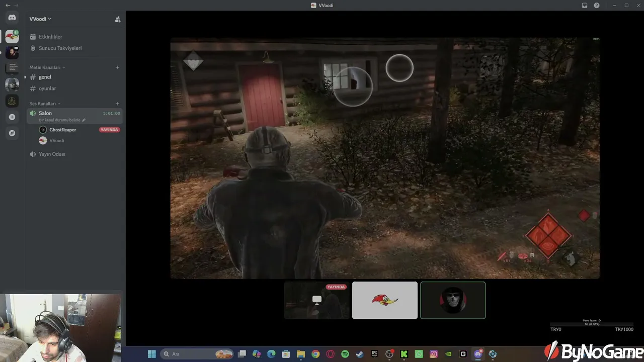Click the Ara taskbar search box
644x362 pixels.
click(197, 354)
